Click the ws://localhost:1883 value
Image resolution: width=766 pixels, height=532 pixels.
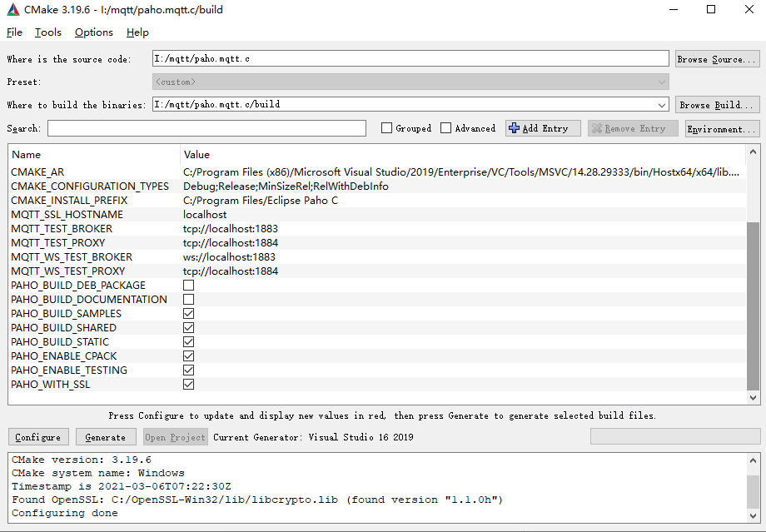(229, 257)
